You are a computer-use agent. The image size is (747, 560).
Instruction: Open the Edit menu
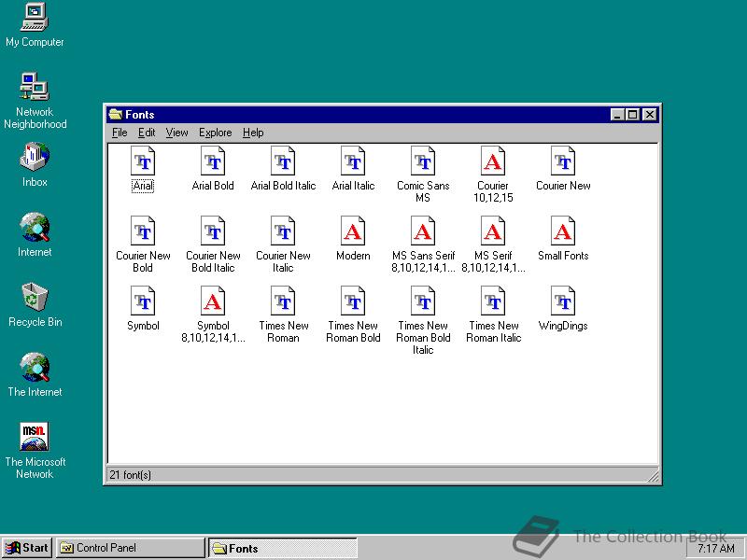click(147, 133)
